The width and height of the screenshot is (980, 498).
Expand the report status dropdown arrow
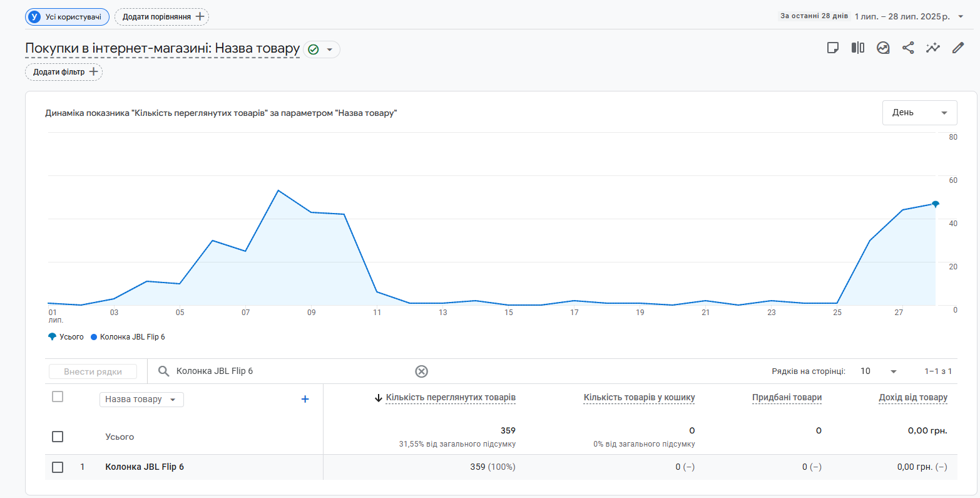[x=330, y=49]
